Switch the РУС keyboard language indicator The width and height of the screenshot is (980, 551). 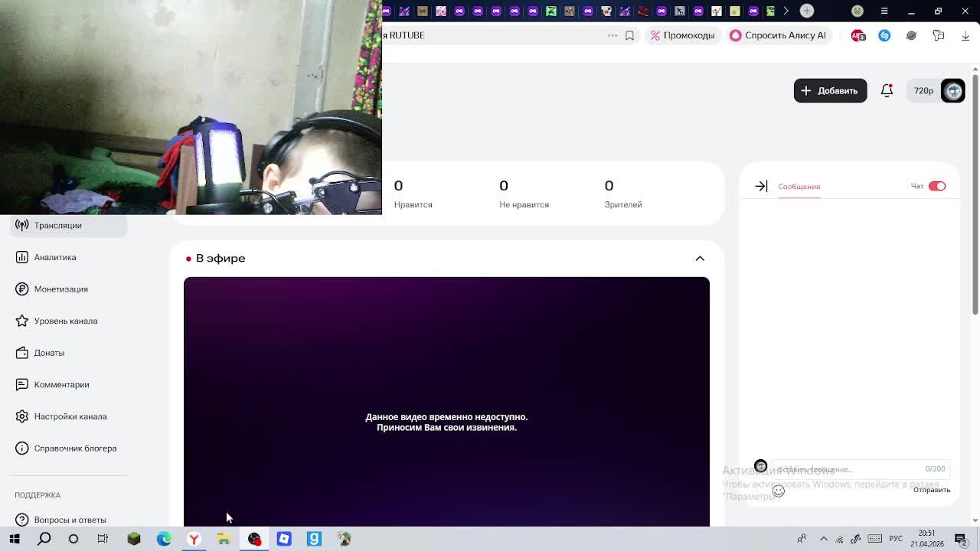(896, 539)
